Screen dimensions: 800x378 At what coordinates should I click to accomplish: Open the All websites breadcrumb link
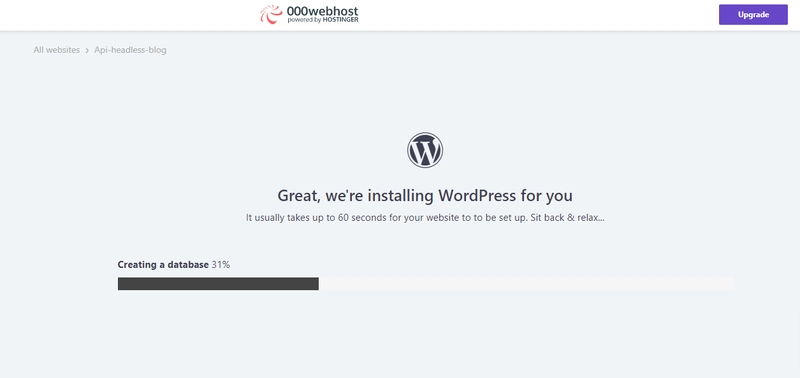coord(57,50)
